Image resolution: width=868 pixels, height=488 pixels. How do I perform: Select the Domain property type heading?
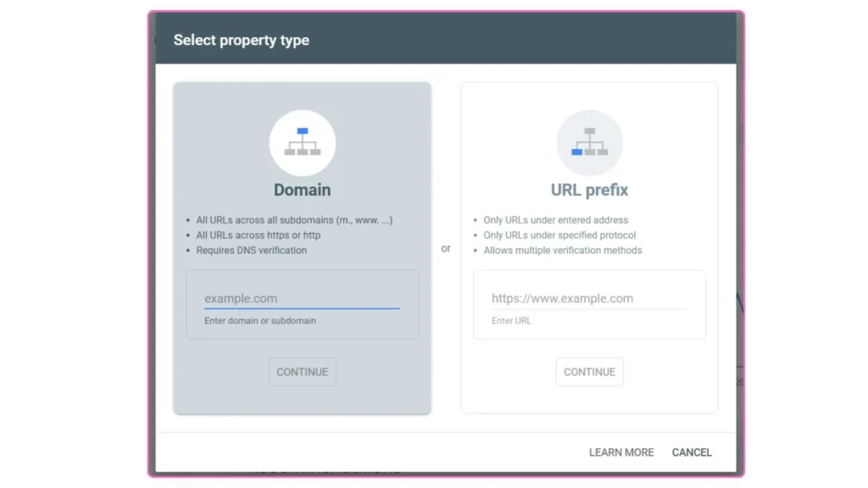coord(302,190)
